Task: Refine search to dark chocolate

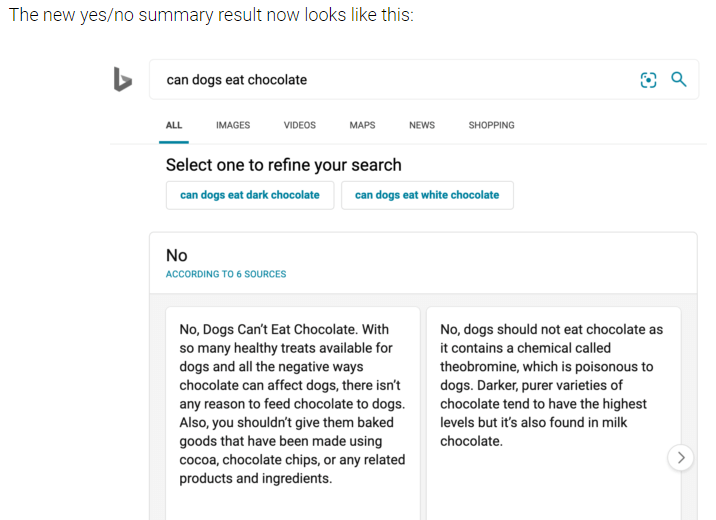Action: point(250,195)
